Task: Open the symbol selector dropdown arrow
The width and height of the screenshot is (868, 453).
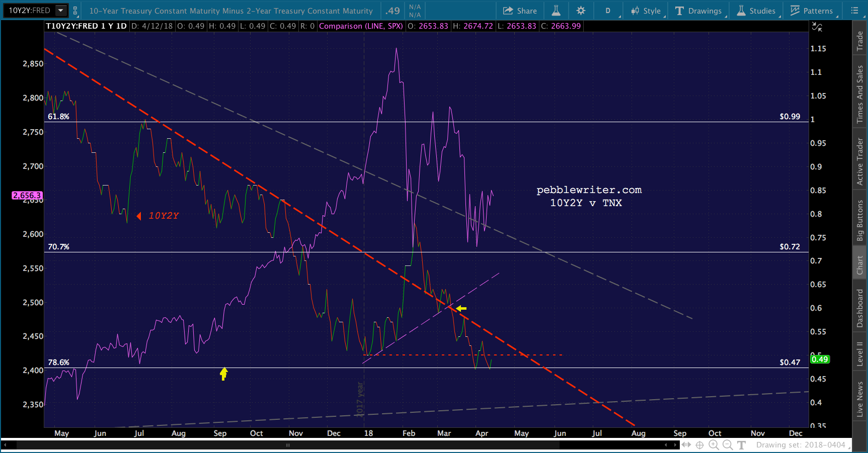Action: pos(61,10)
